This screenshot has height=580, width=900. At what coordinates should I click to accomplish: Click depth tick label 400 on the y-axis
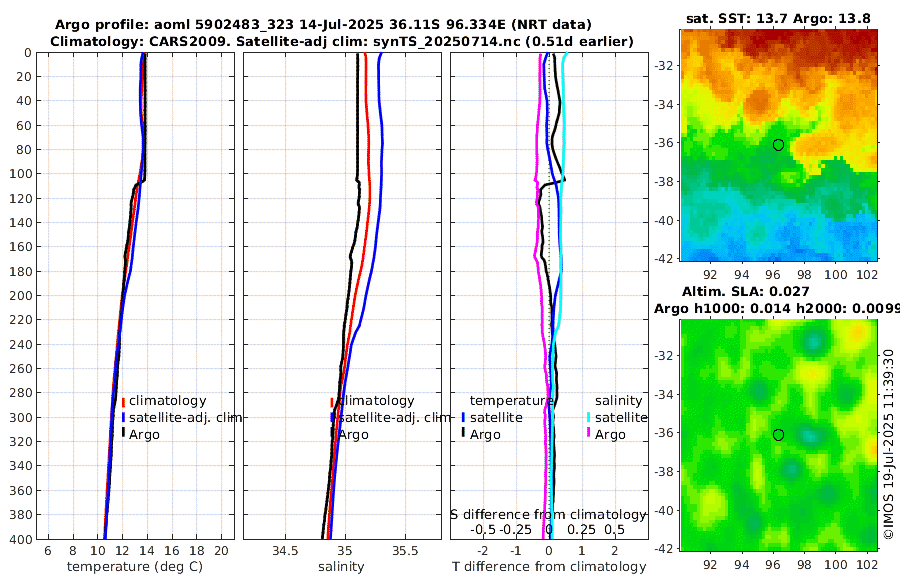pyautogui.click(x=21, y=539)
